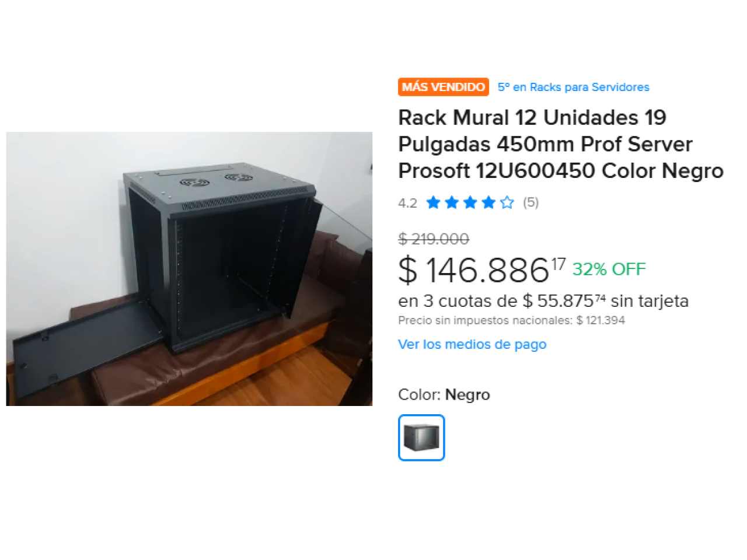Select the Negro color swatch thumbnail
The image size is (747, 560).
(x=421, y=437)
